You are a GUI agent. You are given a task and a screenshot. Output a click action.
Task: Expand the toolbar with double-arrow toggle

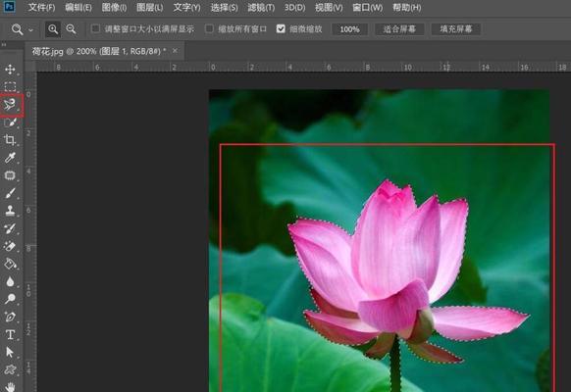click(4, 45)
